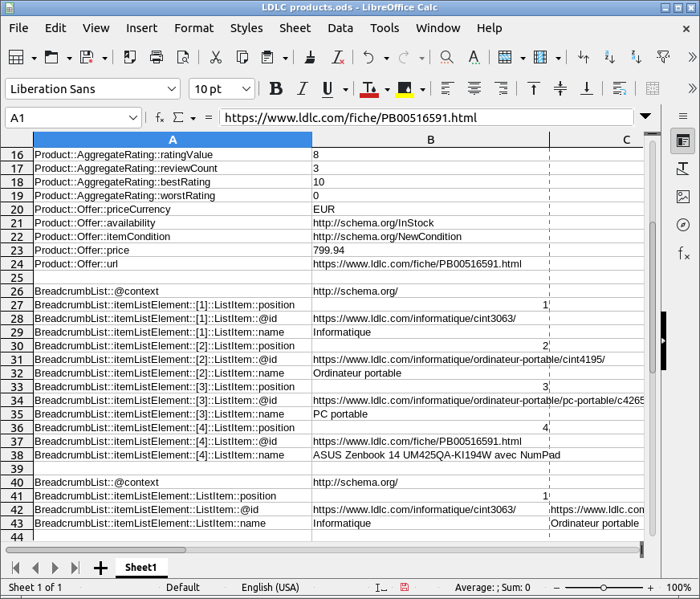The width and height of the screenshot is (700, 599).
Task: Click the Export as PDF icon
Action: pos(130,58)
